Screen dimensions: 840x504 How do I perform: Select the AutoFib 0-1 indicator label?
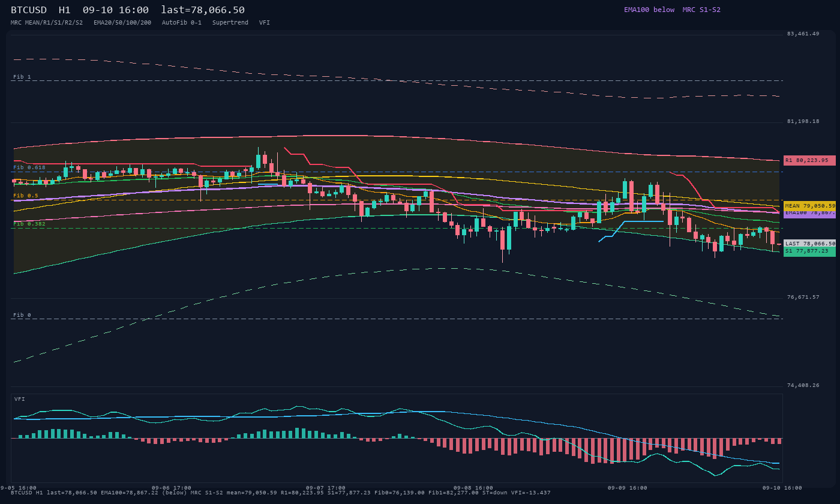pos(182,23)
